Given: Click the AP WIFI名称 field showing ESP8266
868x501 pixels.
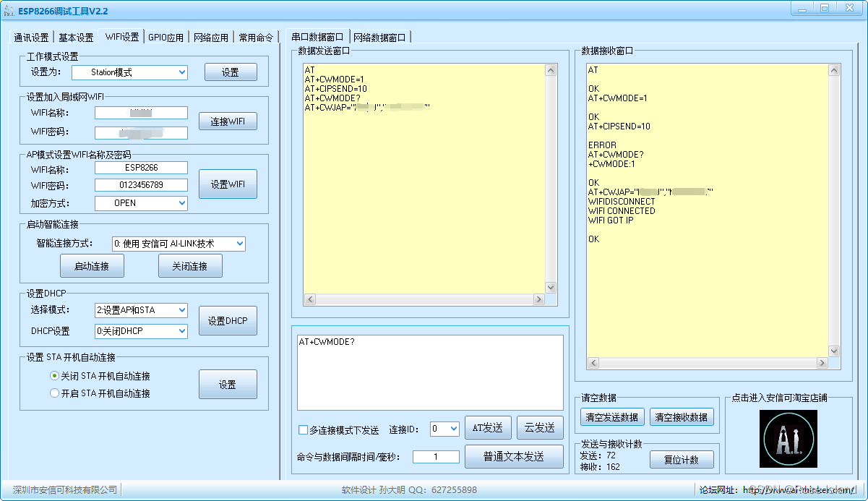Looking at the screenshot, I should point(141,168).
